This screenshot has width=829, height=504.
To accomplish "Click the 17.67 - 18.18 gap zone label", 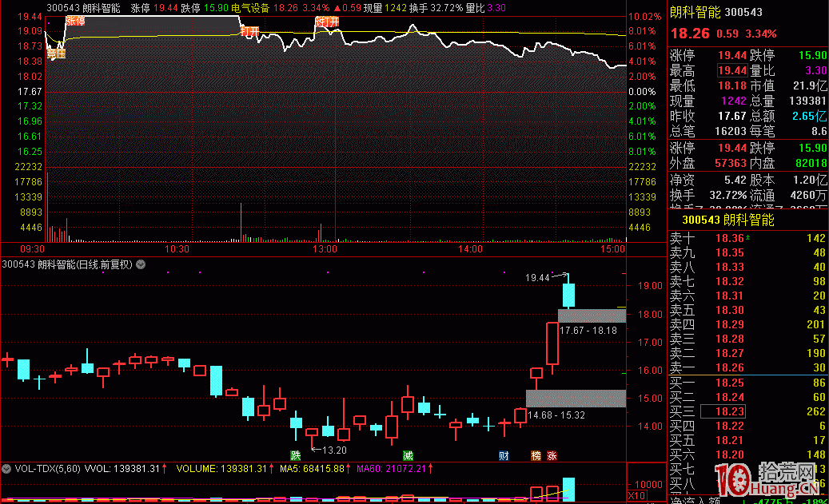I will point(588,330).
